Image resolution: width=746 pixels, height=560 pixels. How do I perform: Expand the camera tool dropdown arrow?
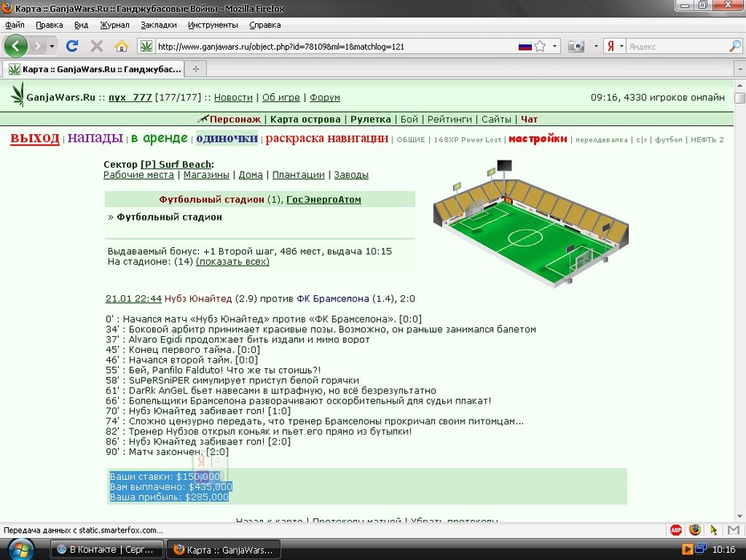tap(596, 47)
